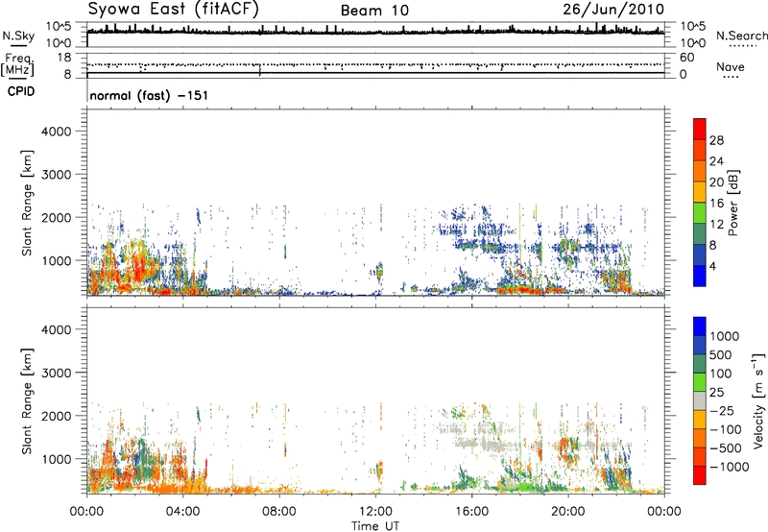This screenshot has height=532, width=768.
Task: Click the '18' frequency axis tick
Action: (63, 58)
